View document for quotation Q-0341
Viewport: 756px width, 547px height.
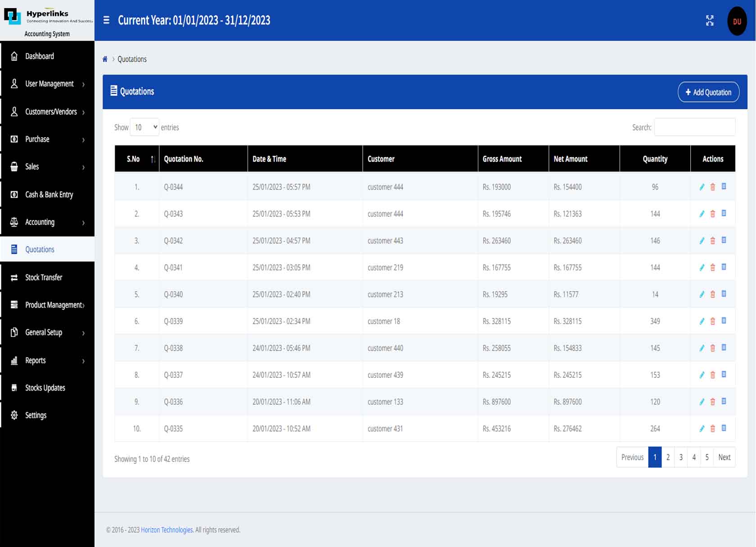point(724,267)
